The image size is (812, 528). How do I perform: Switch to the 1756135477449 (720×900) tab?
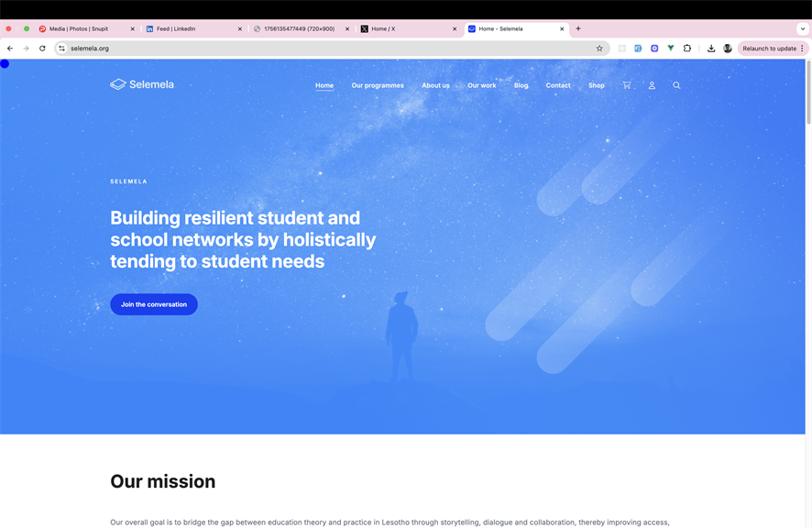click(x=300, y=29)
